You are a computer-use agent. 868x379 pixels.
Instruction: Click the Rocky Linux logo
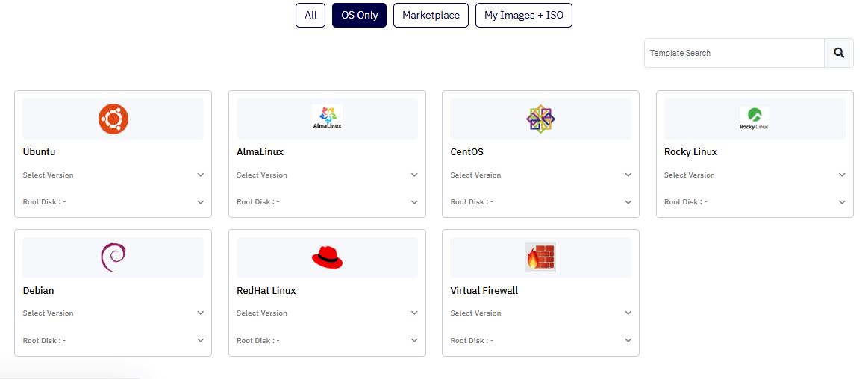(x=755, y=119)
